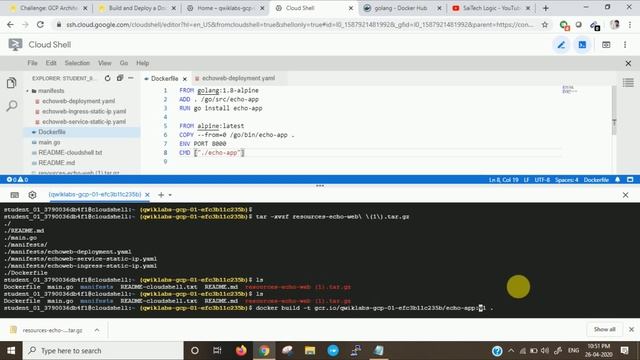Open the File menu
640x360 pixels.
33,63
